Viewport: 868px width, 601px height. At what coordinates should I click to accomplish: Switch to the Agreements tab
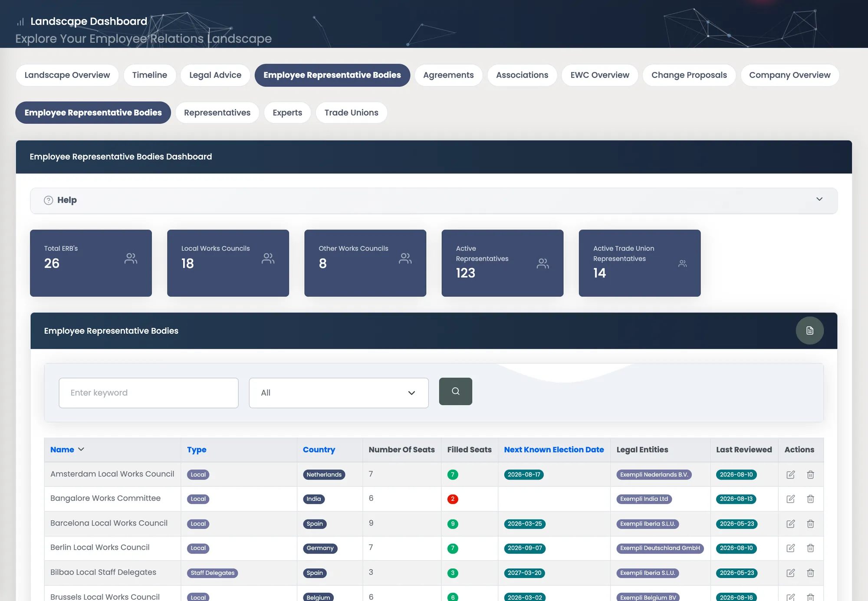pyautogui.click(x=448, y=75)
